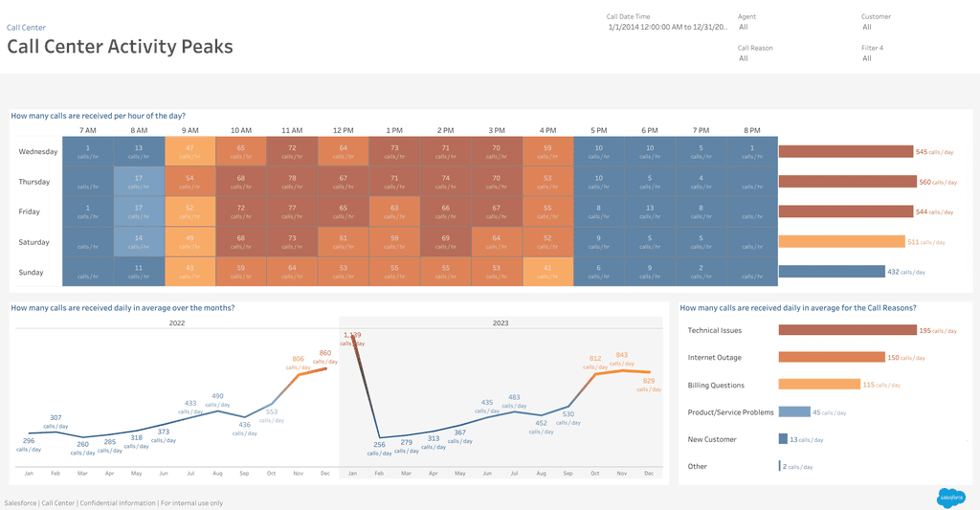Click the Salesforce cloud logo icon
This screenshot has height=510, width=980.
tap(951, 498)
